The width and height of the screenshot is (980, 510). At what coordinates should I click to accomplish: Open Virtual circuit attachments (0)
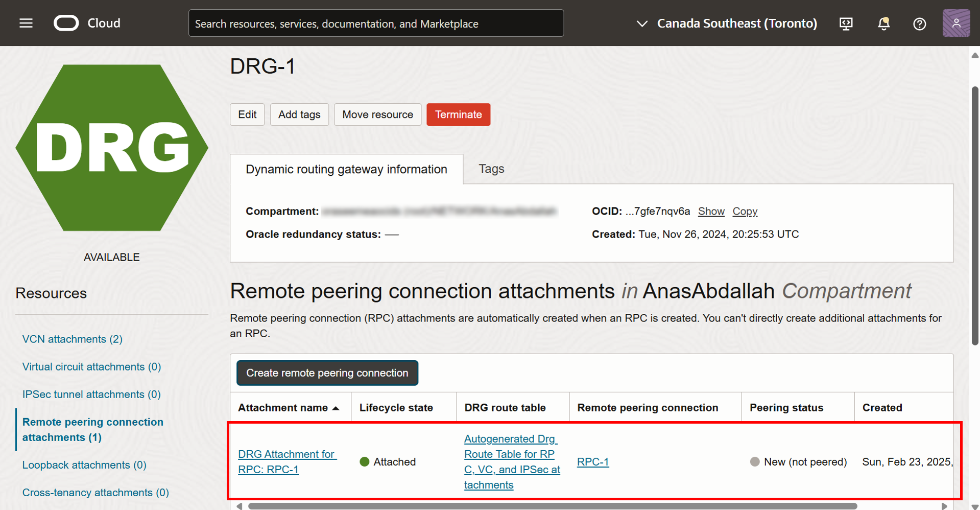[91, 366]
